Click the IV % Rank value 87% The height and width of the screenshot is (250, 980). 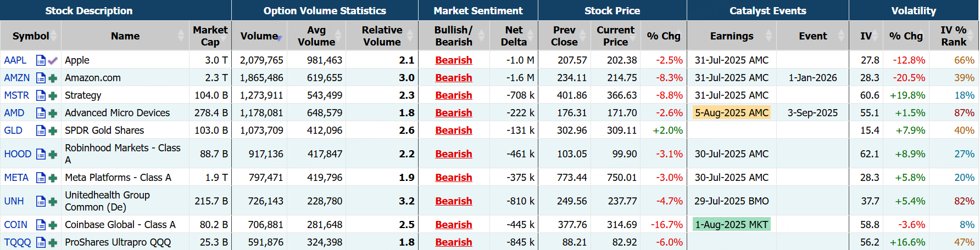[964, 113]
